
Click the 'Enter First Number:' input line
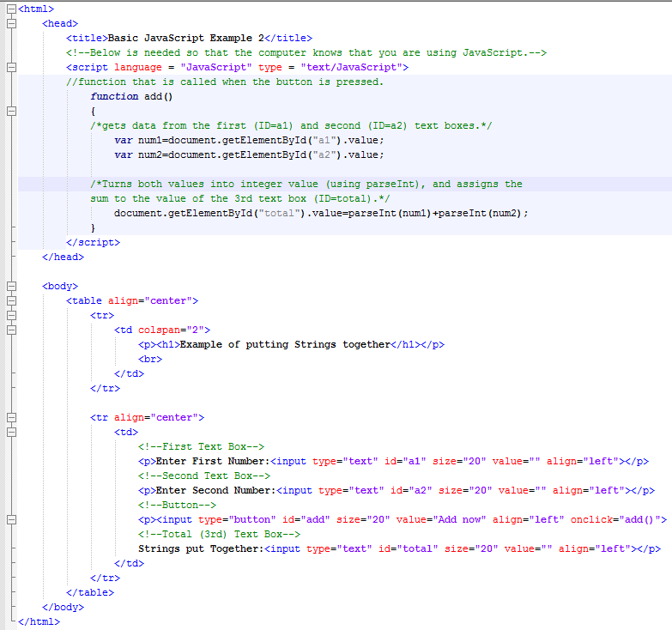pyautogui.click(x=393, y=461)
